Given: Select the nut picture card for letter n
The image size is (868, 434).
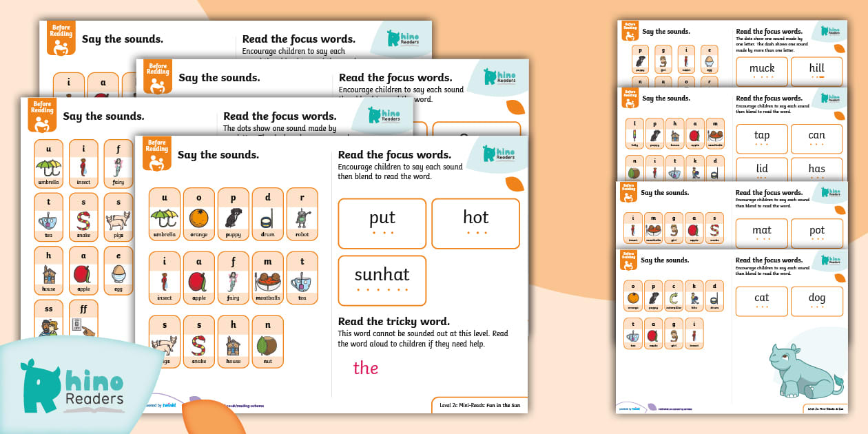Looking at the screenshot, I should click(x=267, y=341).
